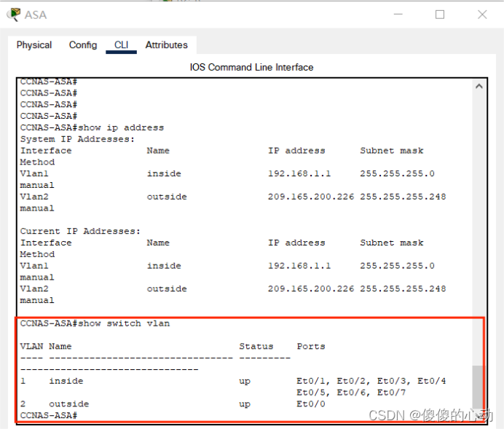
Task: Open the Config tab
Action: pos(83,45)
